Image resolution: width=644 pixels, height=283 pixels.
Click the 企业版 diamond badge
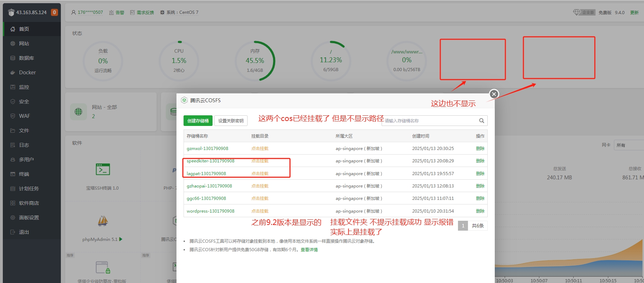coord(584,12)
